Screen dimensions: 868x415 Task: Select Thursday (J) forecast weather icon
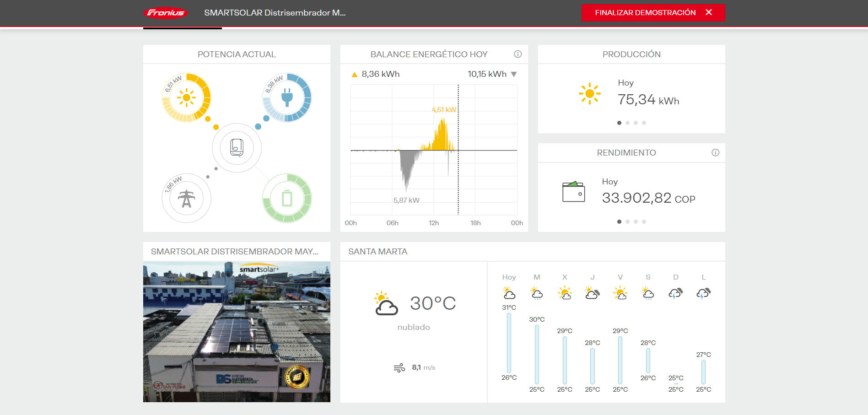pos(592,293)
